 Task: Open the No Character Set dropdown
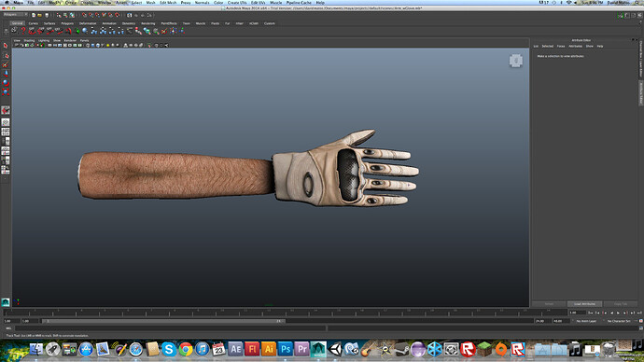click(621, 321)
